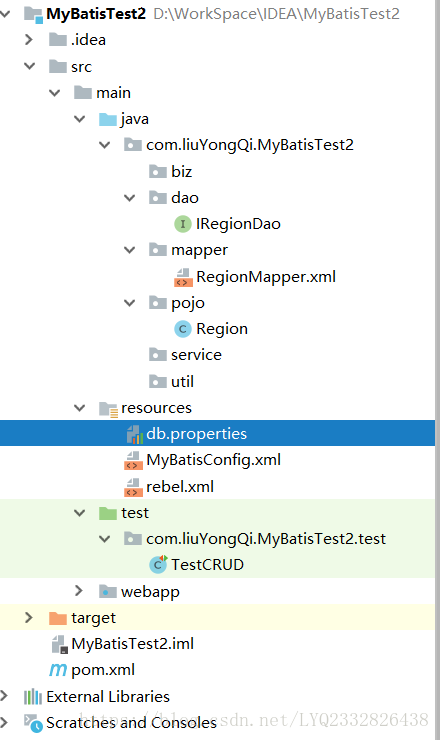Expand Scratches and Consoles arrow
440x740 pixels.
point(4,723)
